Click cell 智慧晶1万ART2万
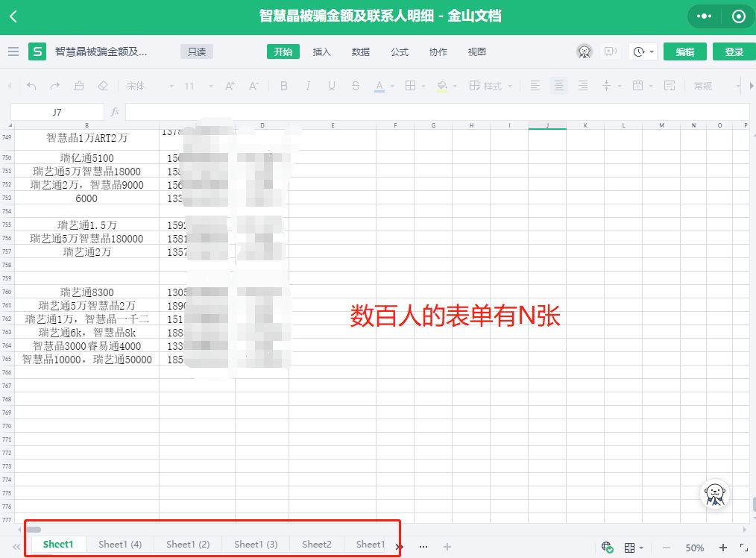756x558 pixels. (86, 138)
